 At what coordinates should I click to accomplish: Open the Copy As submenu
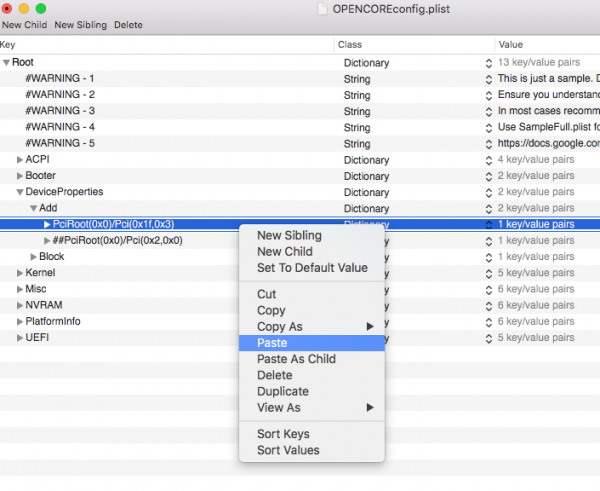[x=311, y=326]
